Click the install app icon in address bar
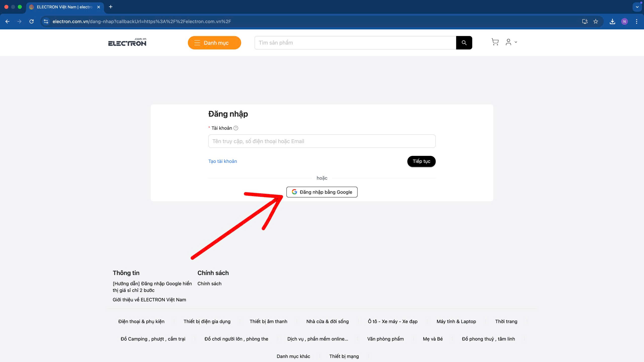The height and width of the screenshot is (362, 644). coord(585,21)
